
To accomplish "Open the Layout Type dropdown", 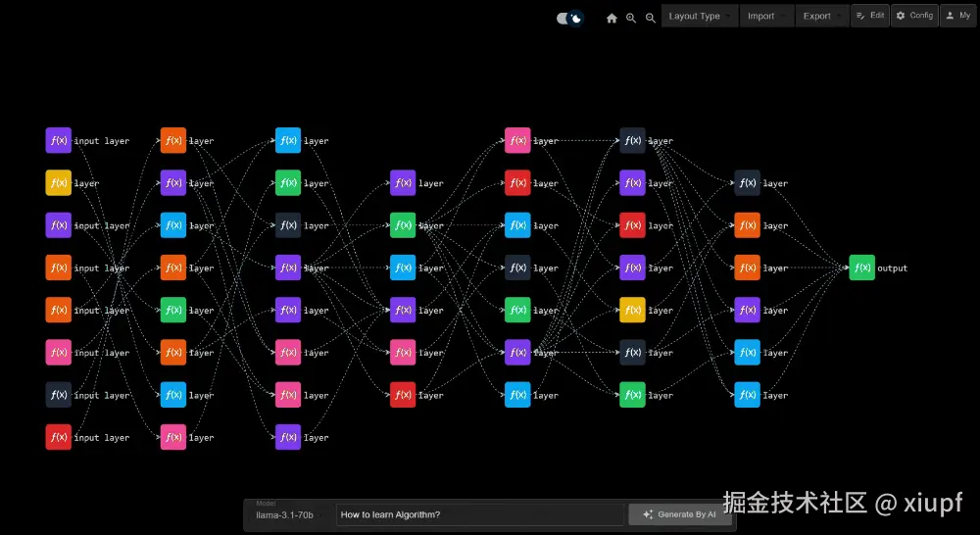I will coord(700,17).
